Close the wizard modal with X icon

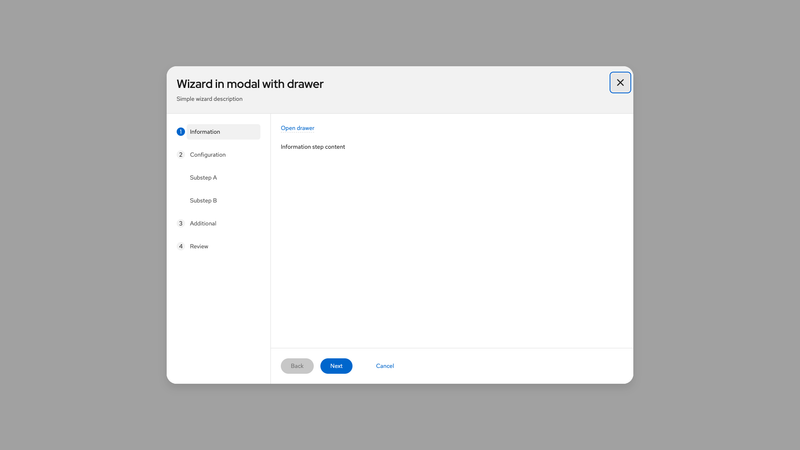point(620,83)
